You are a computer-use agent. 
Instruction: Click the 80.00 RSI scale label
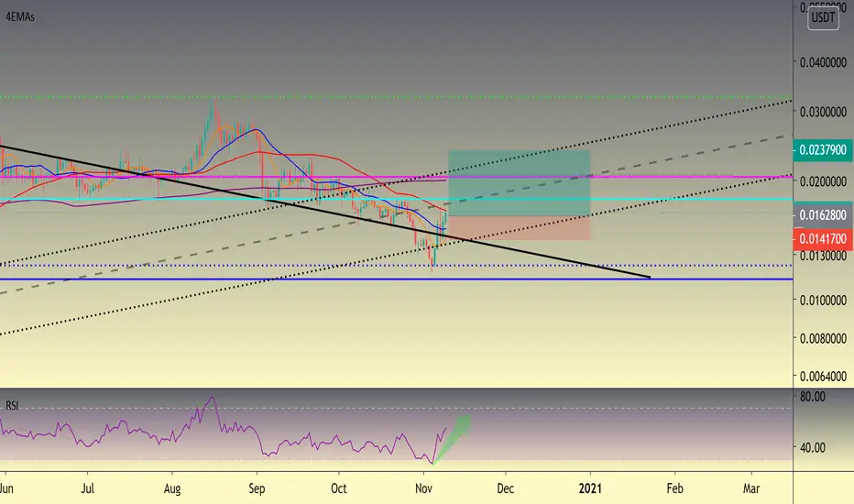(x=812, y=397)
